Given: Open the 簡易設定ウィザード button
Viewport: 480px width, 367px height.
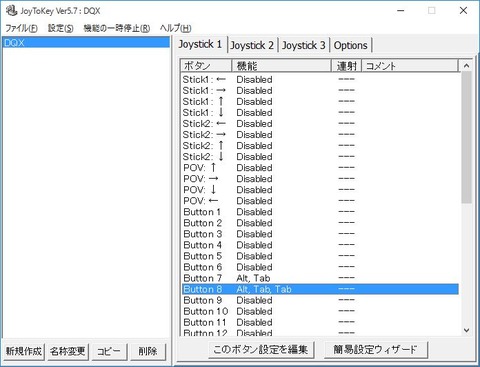Looking at the screenshot, I should [x=376, y=349].
